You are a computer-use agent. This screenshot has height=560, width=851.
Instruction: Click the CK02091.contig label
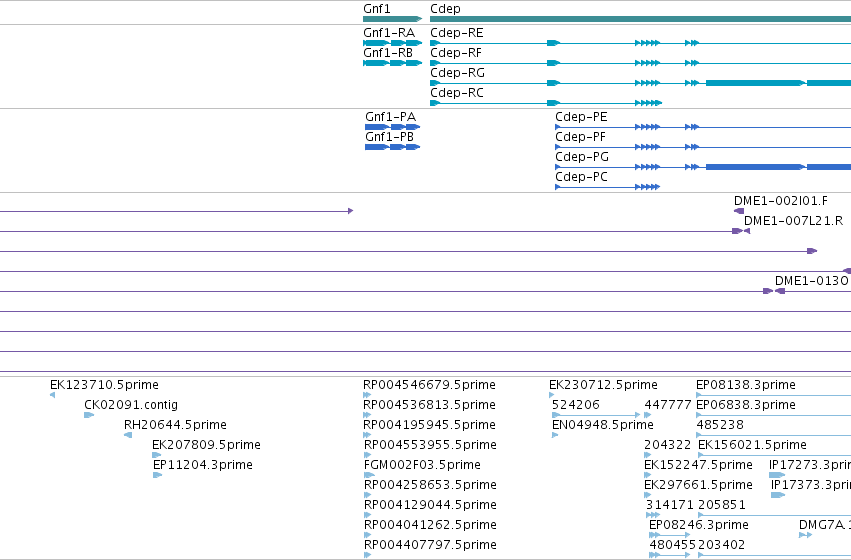point(131,405)
